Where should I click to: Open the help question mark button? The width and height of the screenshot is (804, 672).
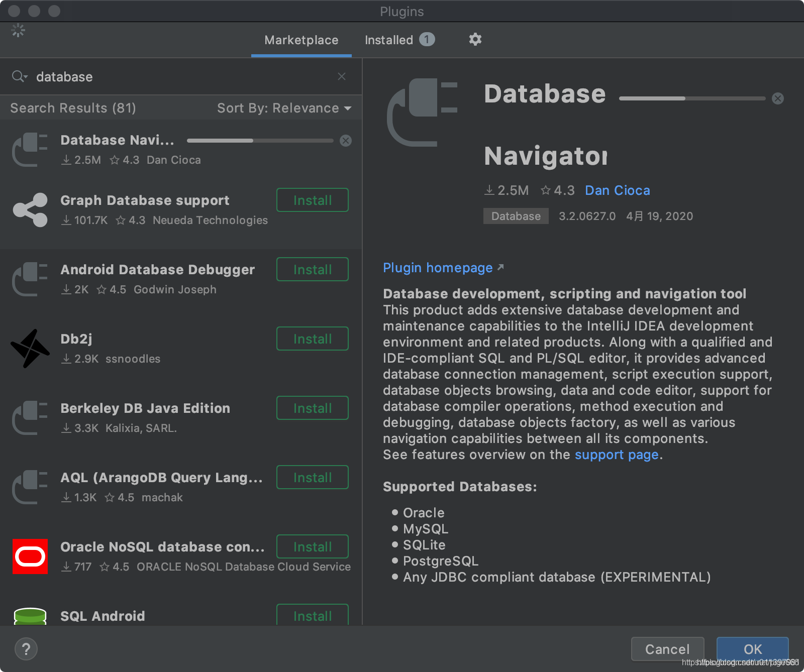(x=26, y=649)
